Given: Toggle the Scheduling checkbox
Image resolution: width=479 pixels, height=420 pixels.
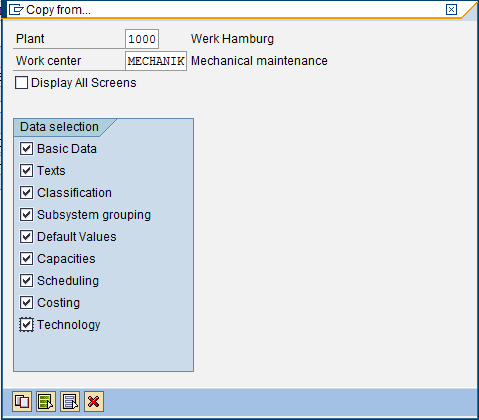Looking at the screenshot, I should point(26,281).
